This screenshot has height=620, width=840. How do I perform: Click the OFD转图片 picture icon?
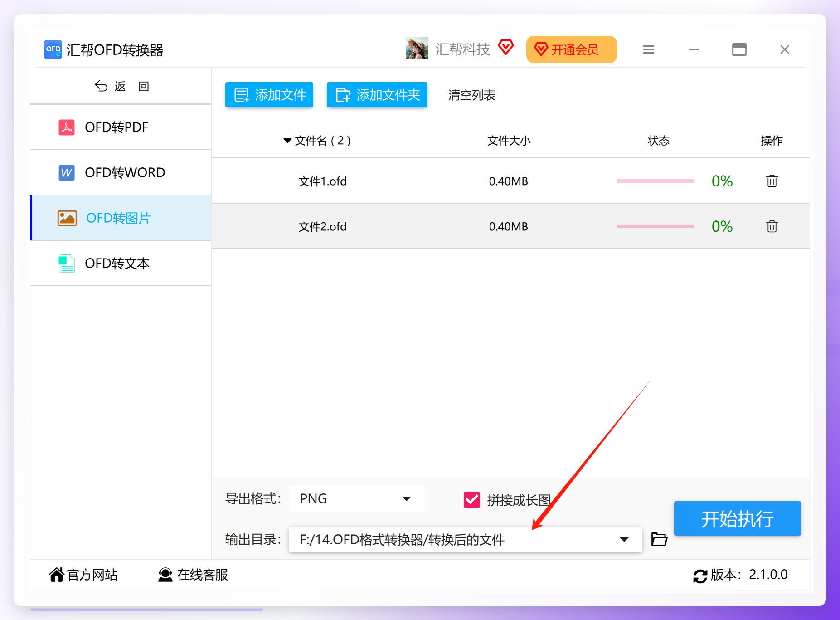[x=67, y=218]
